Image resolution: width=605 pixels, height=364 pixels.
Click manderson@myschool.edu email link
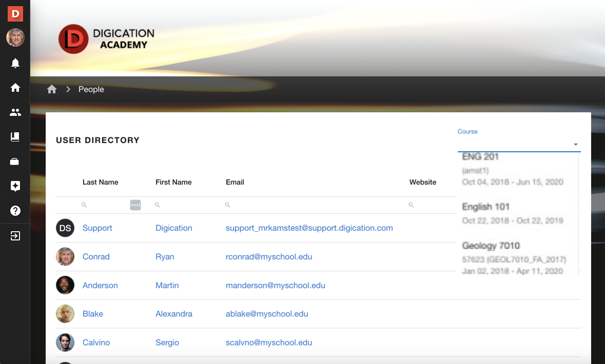(276, 286)
